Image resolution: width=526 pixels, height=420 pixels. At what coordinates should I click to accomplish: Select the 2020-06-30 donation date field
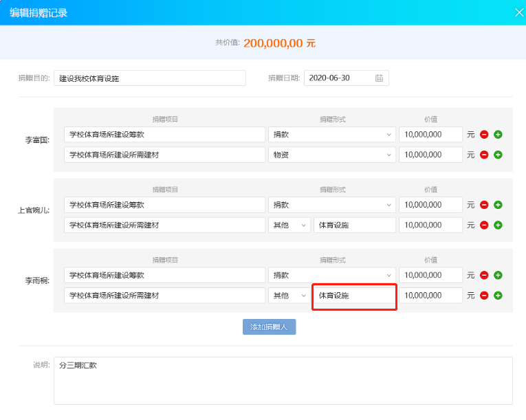pyautogui.click(x=346, y=78)
